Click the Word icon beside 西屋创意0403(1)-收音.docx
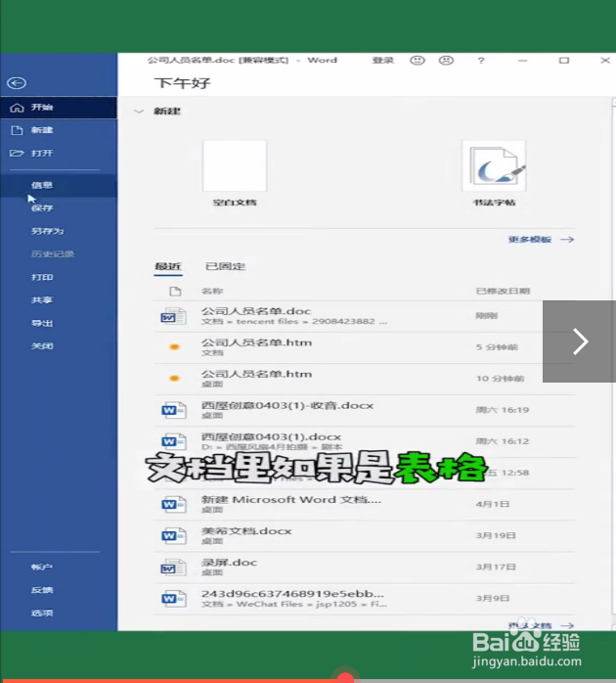The image size is (616, 683). pyautogui.click(x=174, y=410)
